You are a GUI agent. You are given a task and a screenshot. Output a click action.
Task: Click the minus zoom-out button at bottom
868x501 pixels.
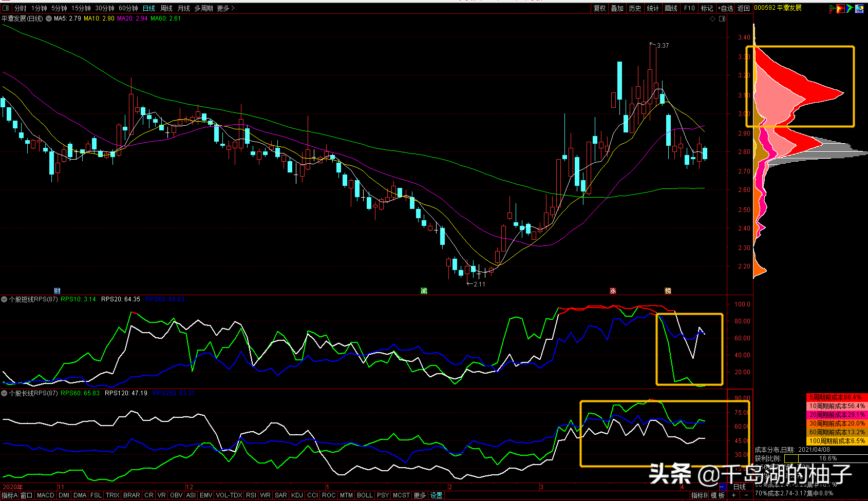tap(746, 495)
